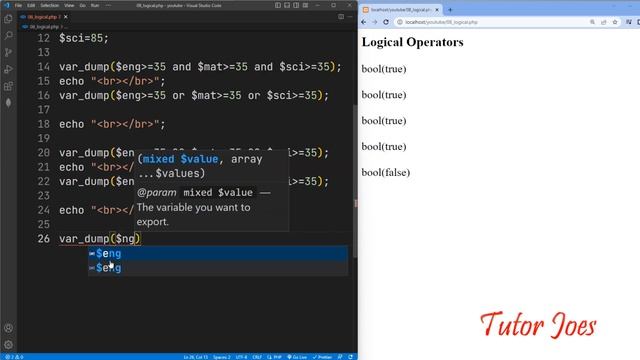
Task: Open the Search view in activity bar
Action: [8, 36]
